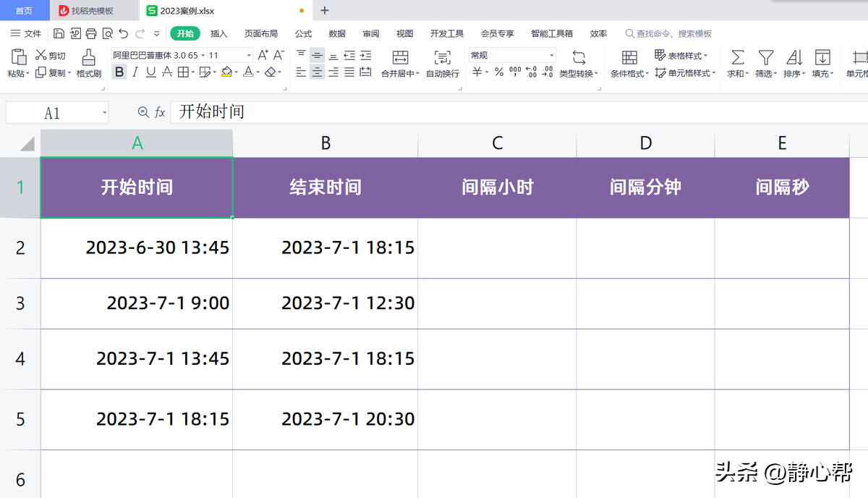Viewport: 868px width, 498px height.
Task: Switch to the 插入 ribbon tab
Action: 218,33
